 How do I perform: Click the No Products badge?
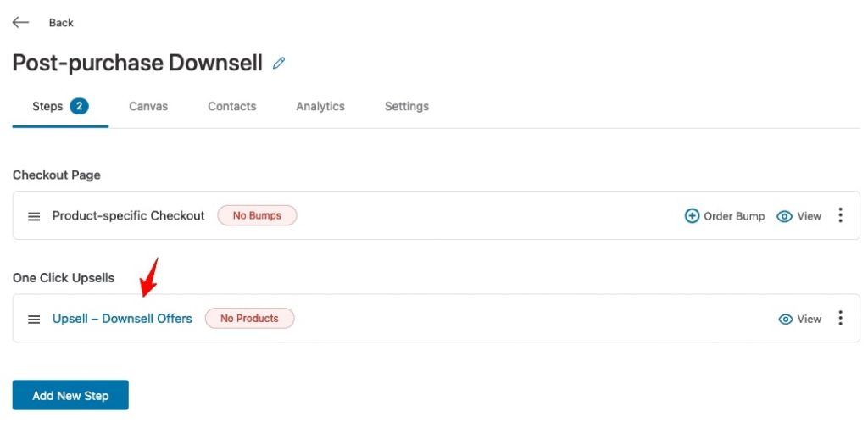point(250,319)
